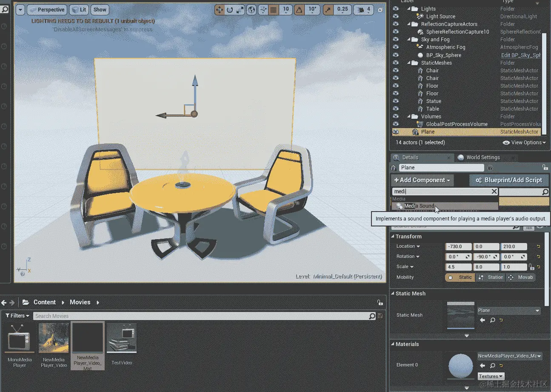This screenshot has height=392, width=551.
Task: Toggle visibility of Plane actor
Action: tap(396, 132)
